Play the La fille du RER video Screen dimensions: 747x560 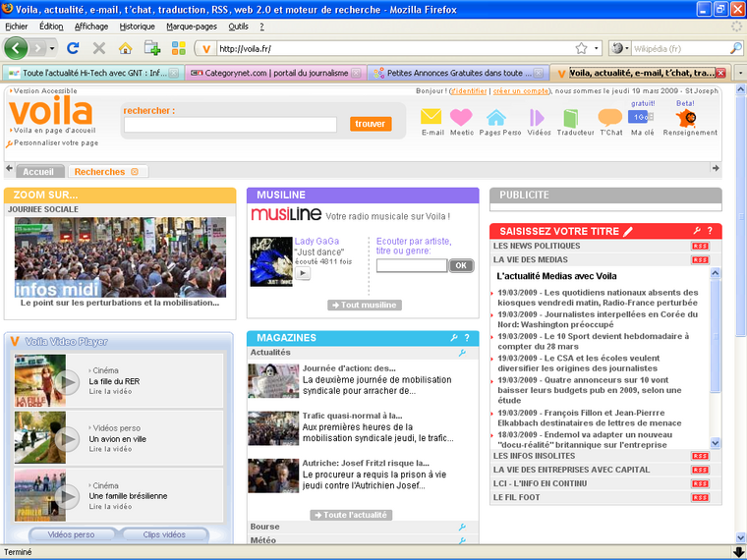pos(67,382)
